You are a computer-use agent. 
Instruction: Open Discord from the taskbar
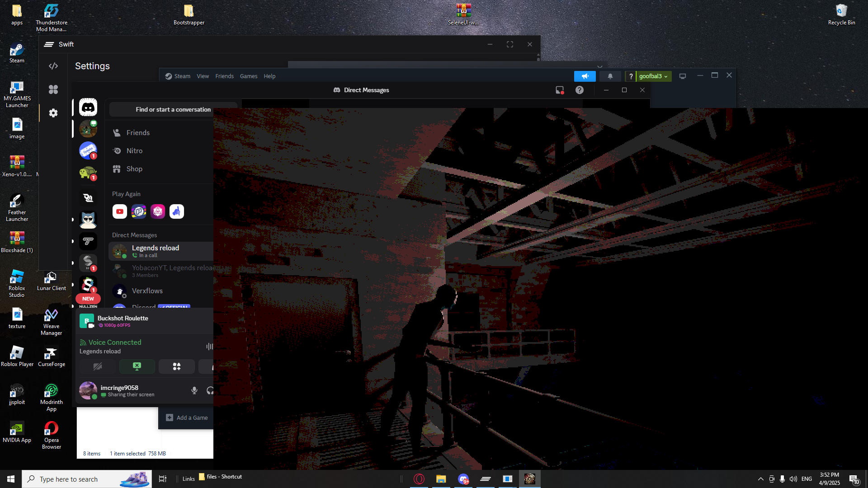(x=463, y=479)
